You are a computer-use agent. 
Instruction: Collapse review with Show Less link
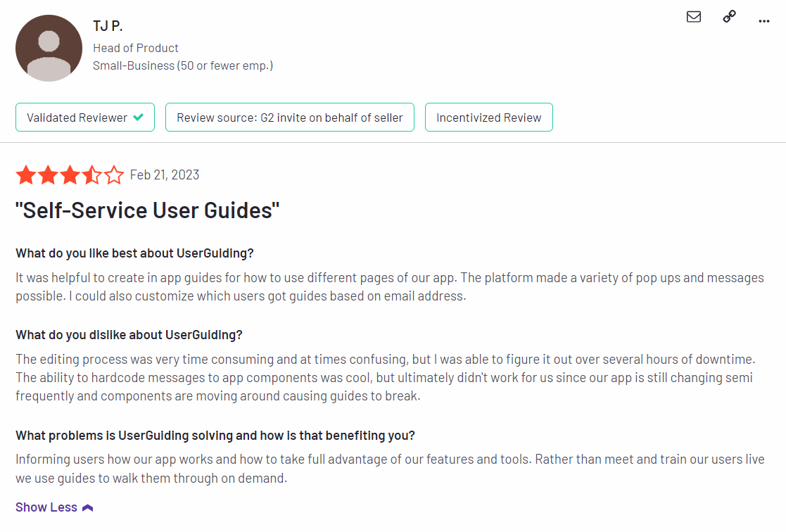[x=46, y=507]
